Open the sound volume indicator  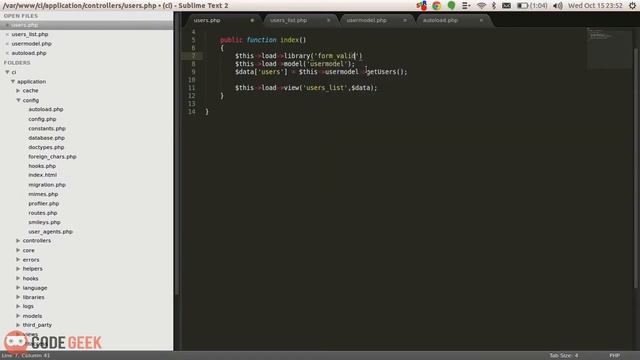point(558,5)
